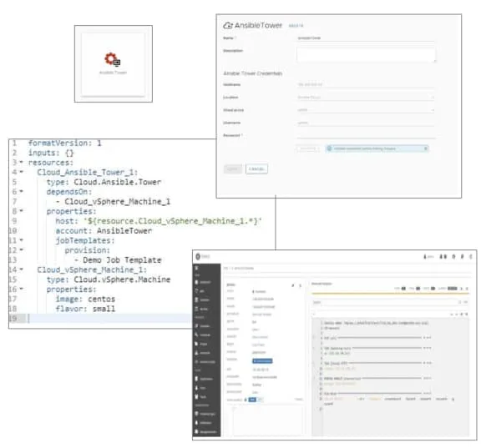Open the Cloud proxy dropdown

[365, 110]
